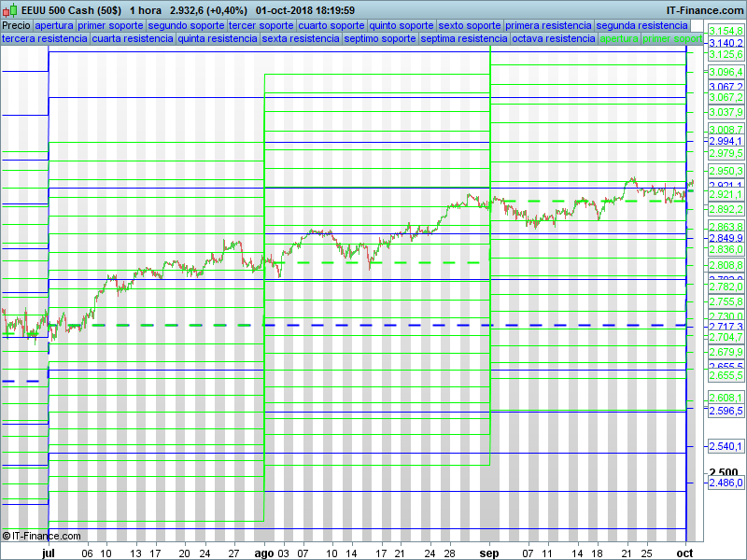Click the 2.892,2 price label
The width and height of the screenshot is (747, 560).
[x=726, y=209]
